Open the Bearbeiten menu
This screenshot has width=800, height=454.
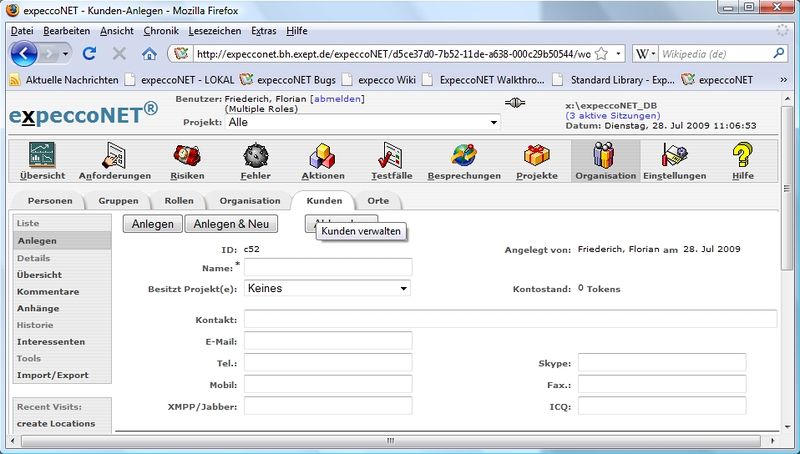coord(66,31)
